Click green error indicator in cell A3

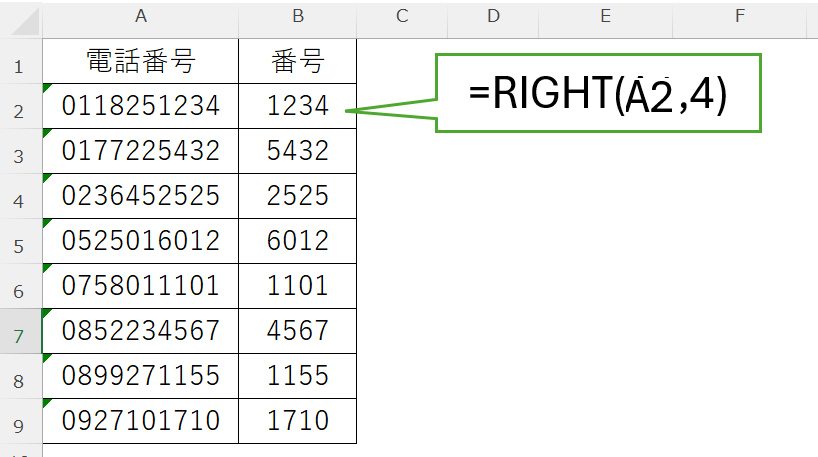[x=47, y=133]
